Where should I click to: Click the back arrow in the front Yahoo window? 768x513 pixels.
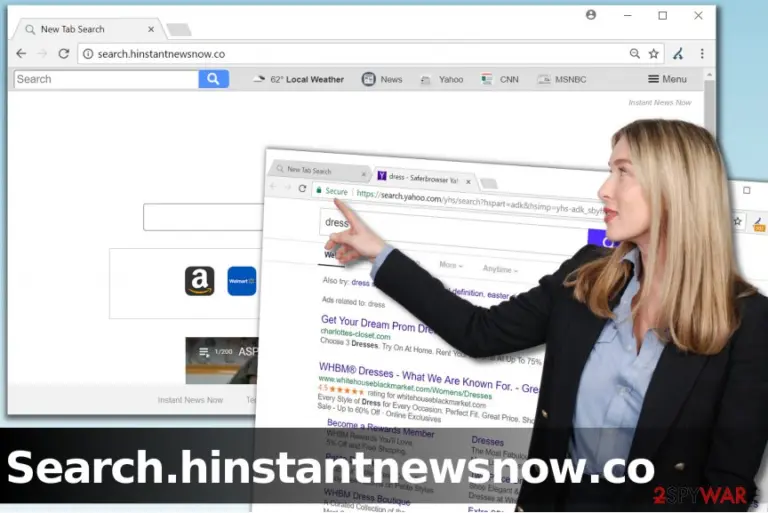(x=273, y=186)
